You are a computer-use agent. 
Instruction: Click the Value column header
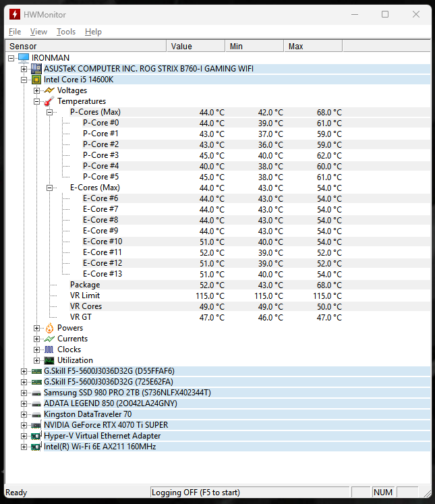point(196,46)
